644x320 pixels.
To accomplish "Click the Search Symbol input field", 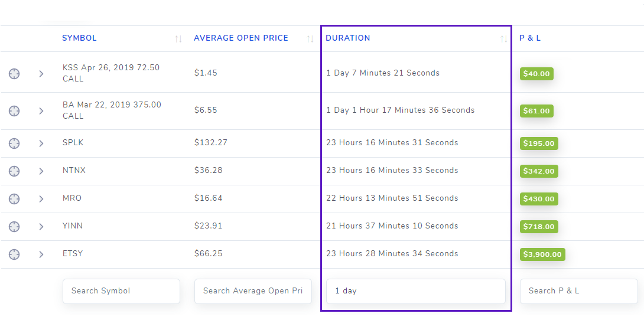I will tap(121, 291).
